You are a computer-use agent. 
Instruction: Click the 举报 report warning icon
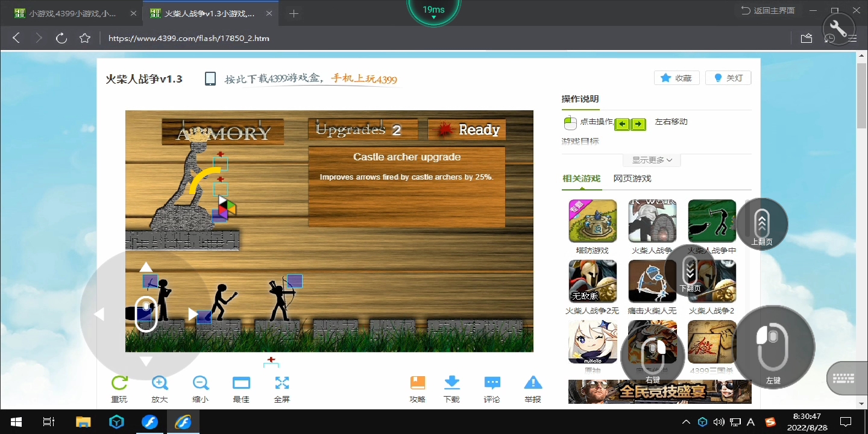(533, 383)
